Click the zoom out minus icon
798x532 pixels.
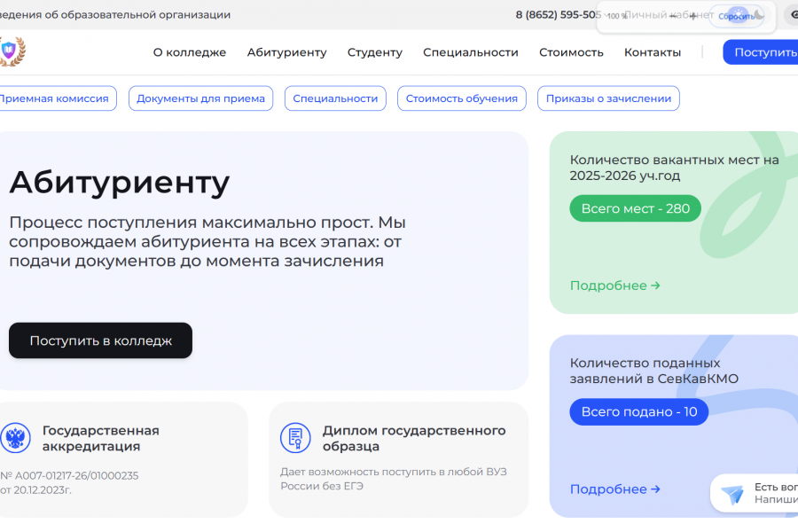coord(671,16)
